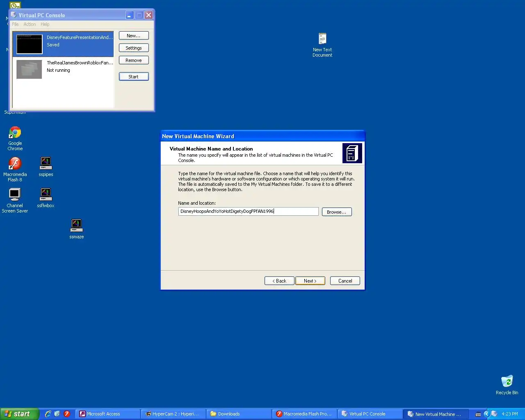Click Remove in Virtual PC Console
Image resolution: width=525 pixels, height=420 pixels.
tap(134, 60)
